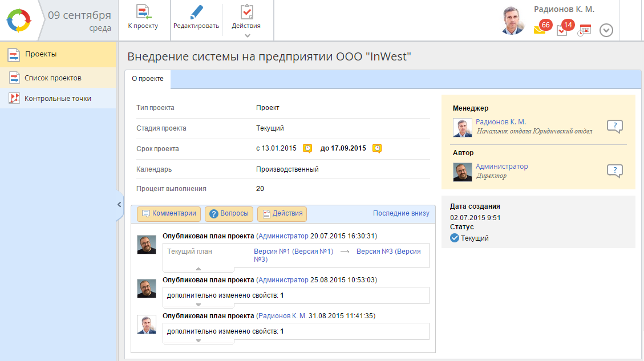
Task: Open the calendar icon in header
Action: (x=585, y=30)
